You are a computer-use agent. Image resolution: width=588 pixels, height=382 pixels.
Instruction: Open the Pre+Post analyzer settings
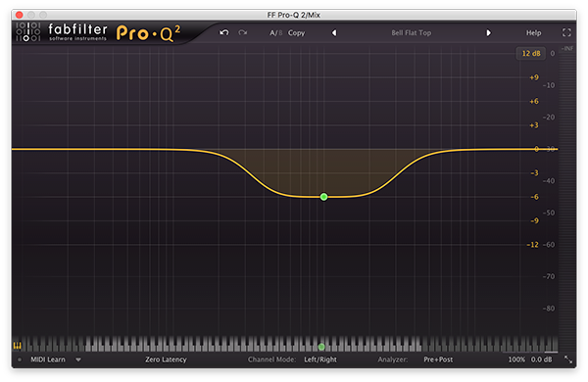[x=438, y=359]
